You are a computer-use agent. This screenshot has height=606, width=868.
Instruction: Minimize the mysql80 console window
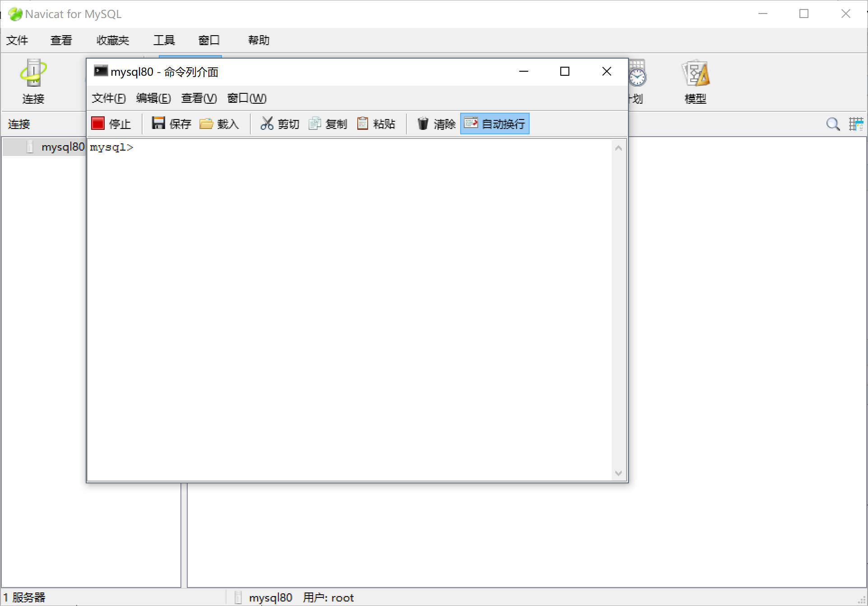click(523, 71)
